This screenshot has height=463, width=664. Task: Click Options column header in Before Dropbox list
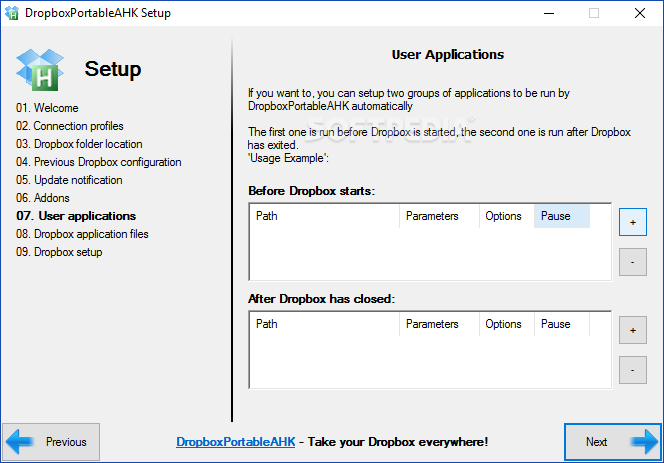point(506,216)
